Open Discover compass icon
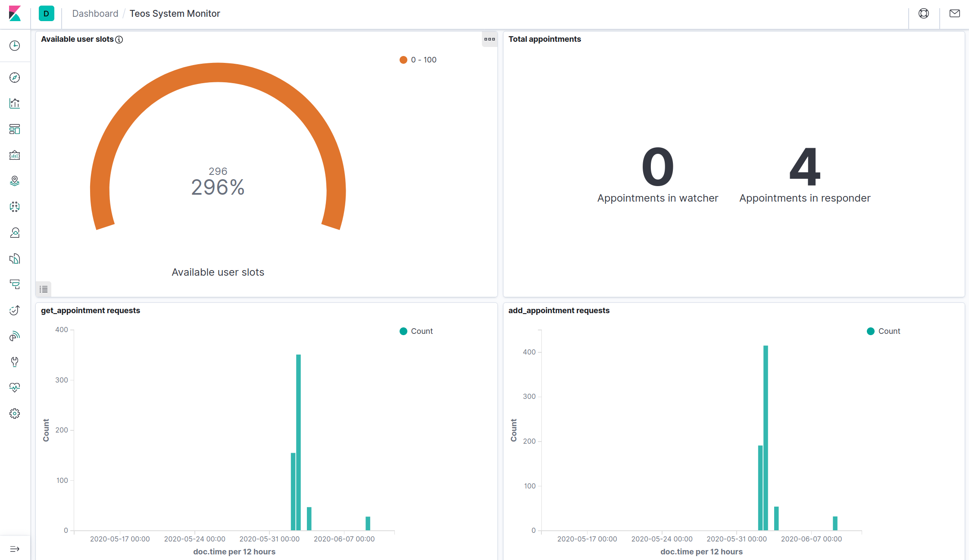 coord(15,78)
